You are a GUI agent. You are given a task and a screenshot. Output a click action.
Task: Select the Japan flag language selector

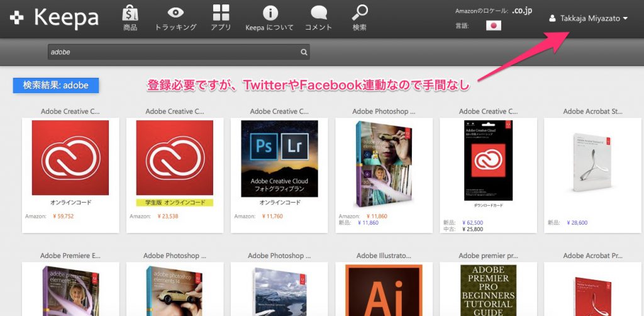tap(494, 26)
